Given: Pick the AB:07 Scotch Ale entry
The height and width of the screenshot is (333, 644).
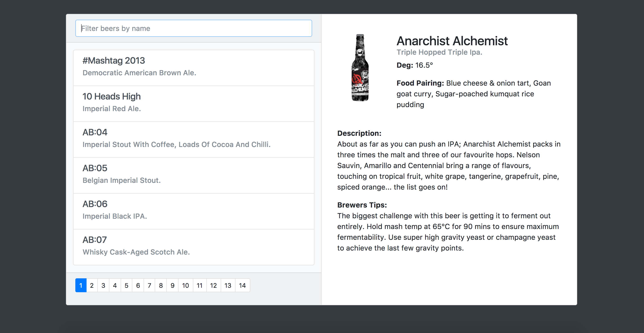Looking at the screenshot, I should coord(194,247).
